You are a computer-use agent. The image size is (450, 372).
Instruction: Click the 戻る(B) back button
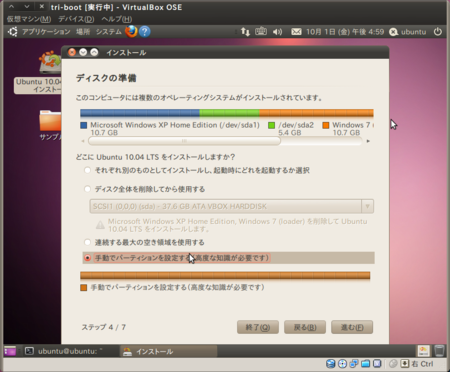(305, 327)
